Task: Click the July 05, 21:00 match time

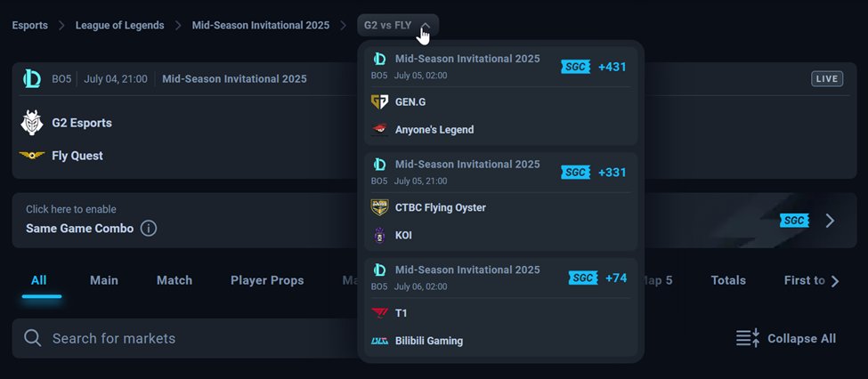Action: pos(421,181)
